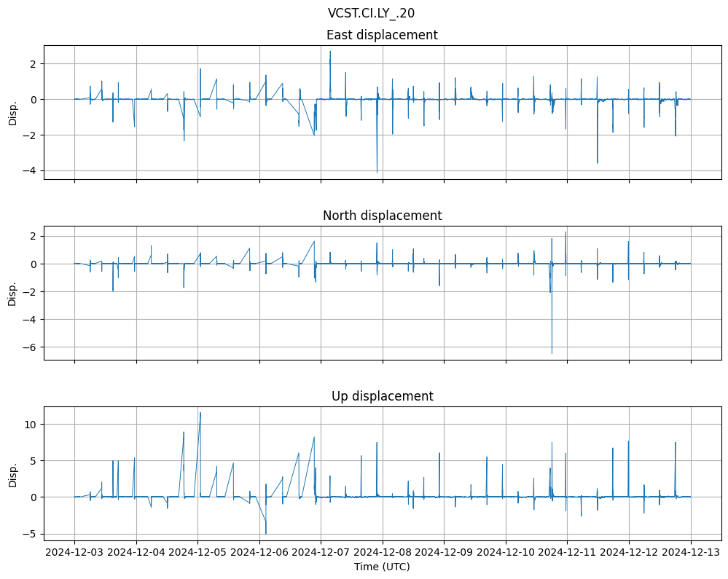Viewport: 728px width, 579px height.
Task: Click the figure title VCST.CI.LY_.20
Action: coord(371,12)
